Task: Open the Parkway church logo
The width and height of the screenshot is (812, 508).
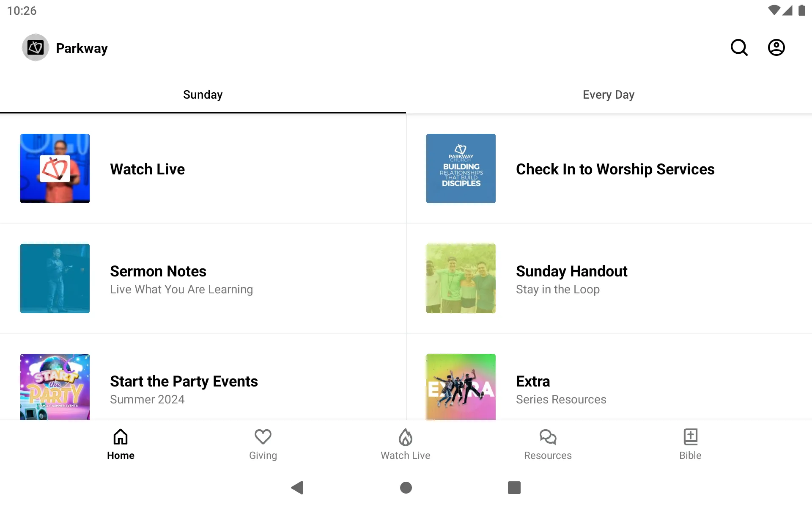Action: [35, 47]
